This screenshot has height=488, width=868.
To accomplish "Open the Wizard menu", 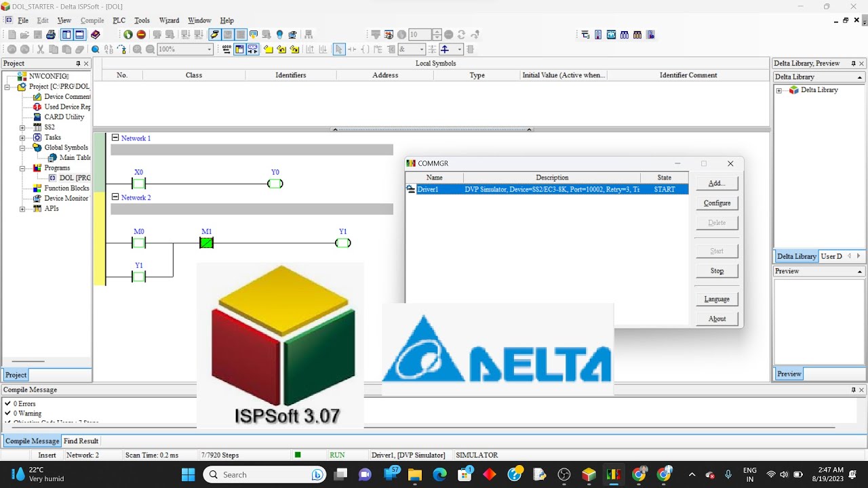I will (x=169, y=20).
